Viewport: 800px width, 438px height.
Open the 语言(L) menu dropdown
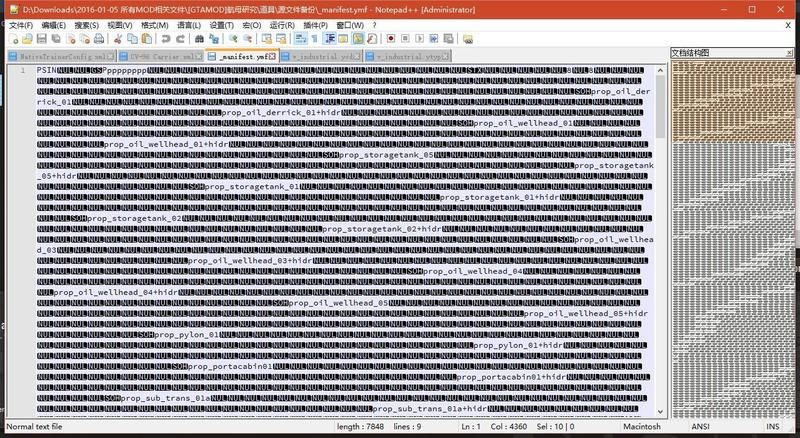(187, 25)
